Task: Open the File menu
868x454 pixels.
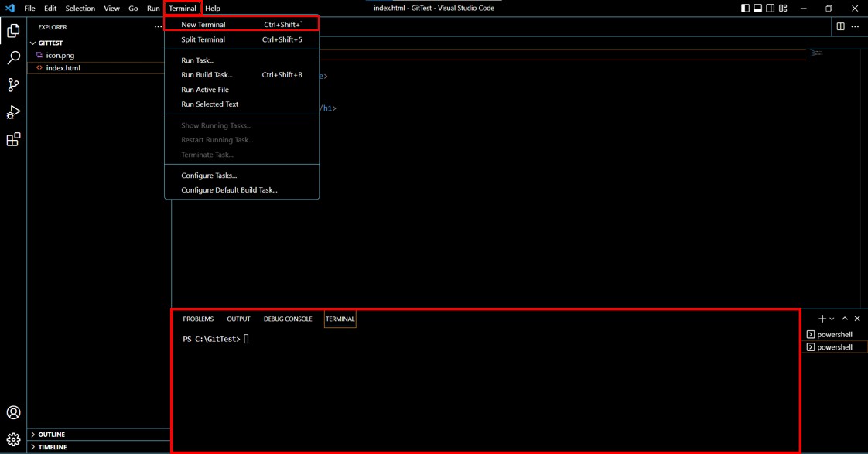Action: click(x=29, y=9)
